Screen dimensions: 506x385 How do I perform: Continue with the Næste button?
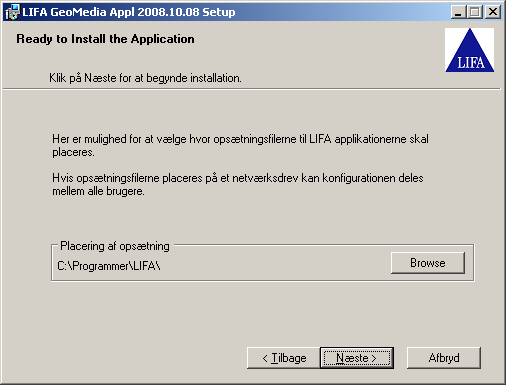(357, 358)
